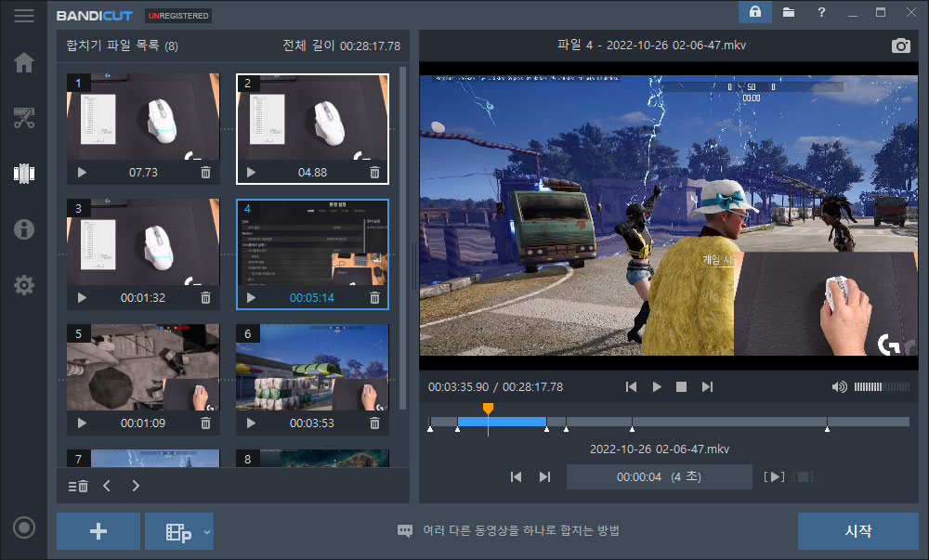Click the Bandicam record circle icon
Viewport: 929px width, 560px height.
tap(24, 527)
